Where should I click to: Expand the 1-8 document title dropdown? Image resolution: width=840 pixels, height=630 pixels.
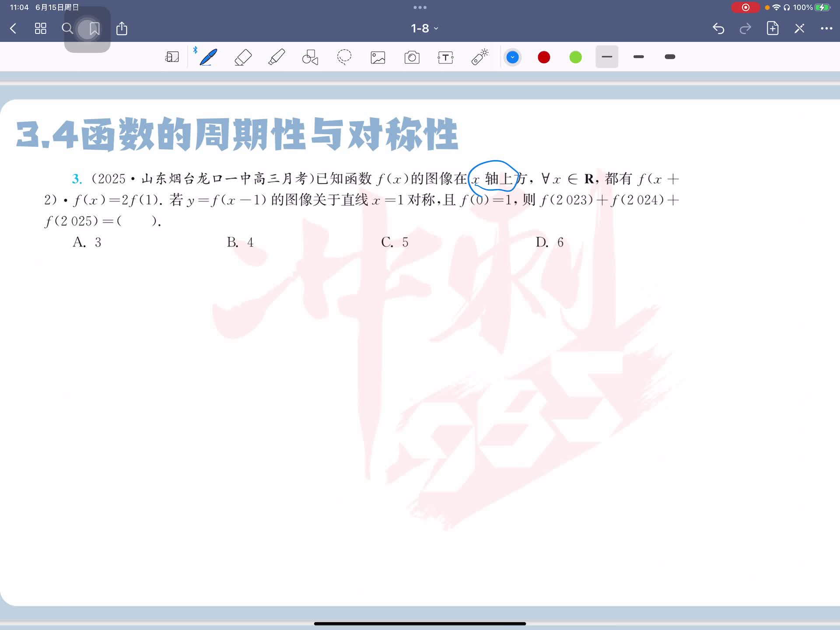(424, 28)
